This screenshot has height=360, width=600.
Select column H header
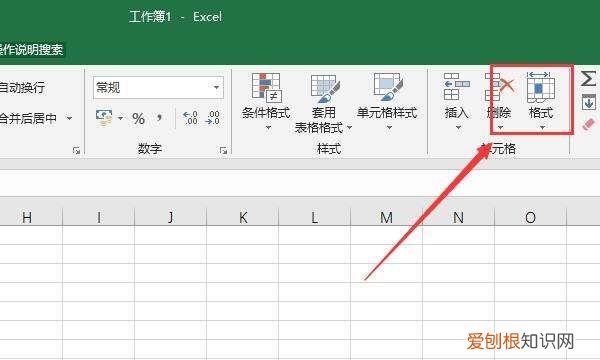pos(27,217)
